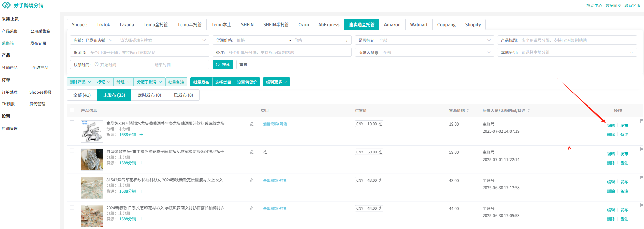Open the 分配子账号 dropdown

tap(150, 82)
